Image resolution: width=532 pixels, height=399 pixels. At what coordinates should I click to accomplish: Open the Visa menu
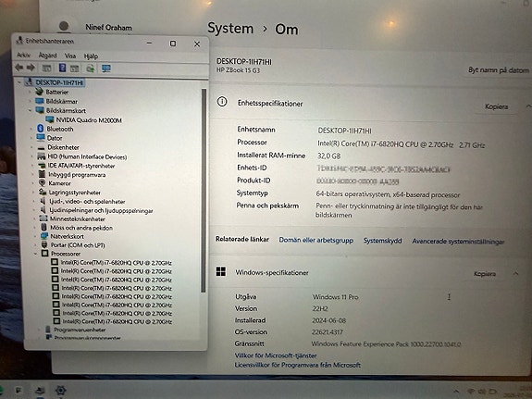point(70,56)
